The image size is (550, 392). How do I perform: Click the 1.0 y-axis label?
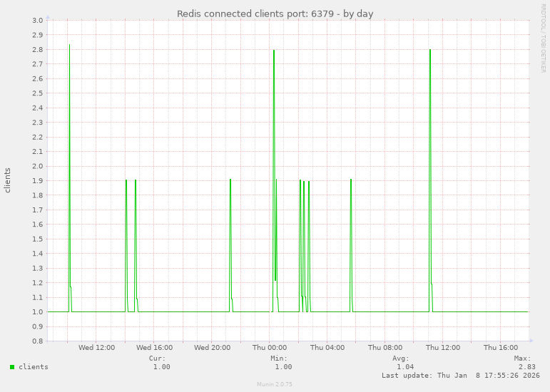point(38,311)
